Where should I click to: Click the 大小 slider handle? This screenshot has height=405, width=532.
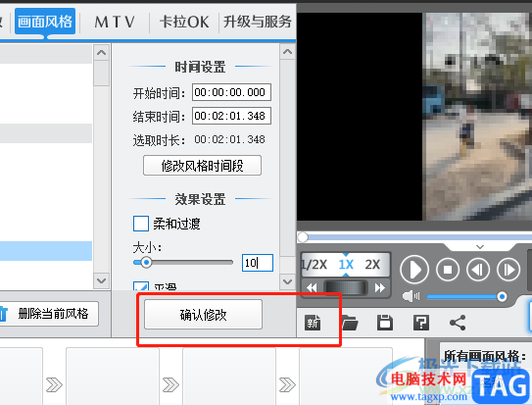point(146,262)
